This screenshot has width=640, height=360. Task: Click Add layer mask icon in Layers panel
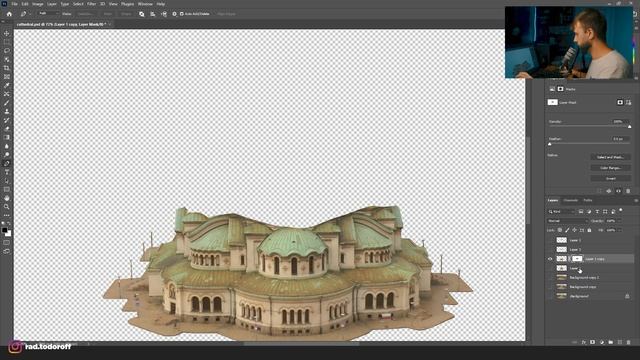[x=593, y=342]
